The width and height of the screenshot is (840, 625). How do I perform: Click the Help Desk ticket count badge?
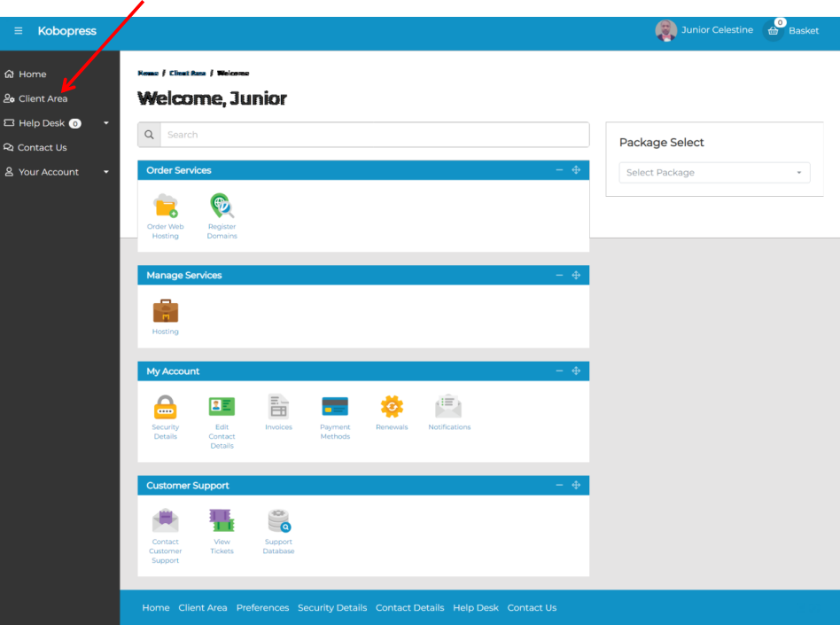tap(75, 124)
